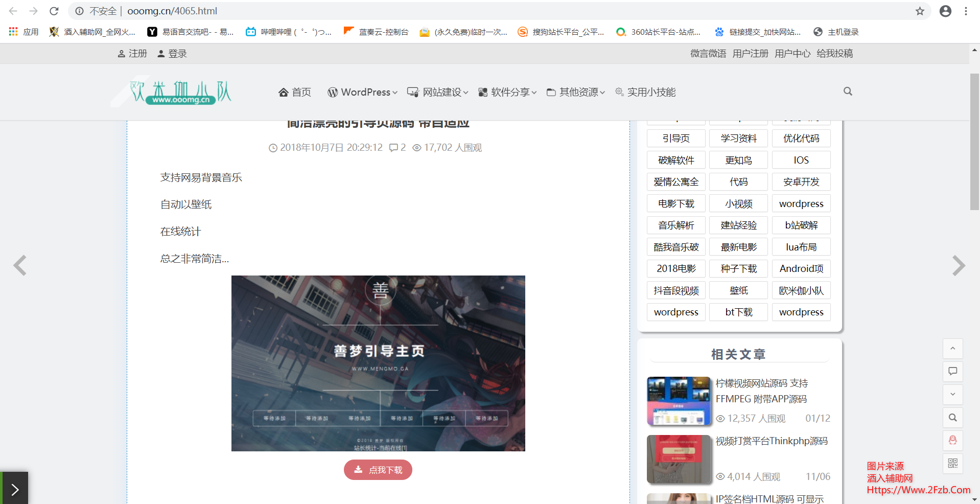Expand the 软件分享 nav dropdown

(507, 92)
